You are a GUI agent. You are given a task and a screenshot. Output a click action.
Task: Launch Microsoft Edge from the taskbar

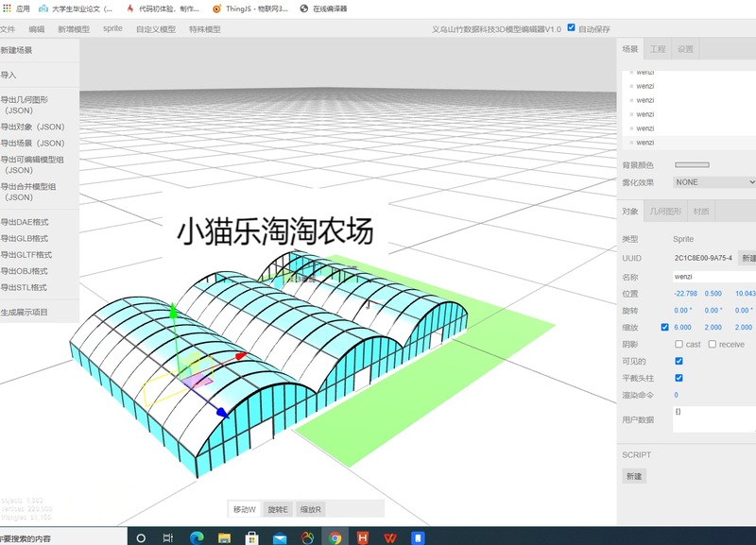tap(197, 537)
